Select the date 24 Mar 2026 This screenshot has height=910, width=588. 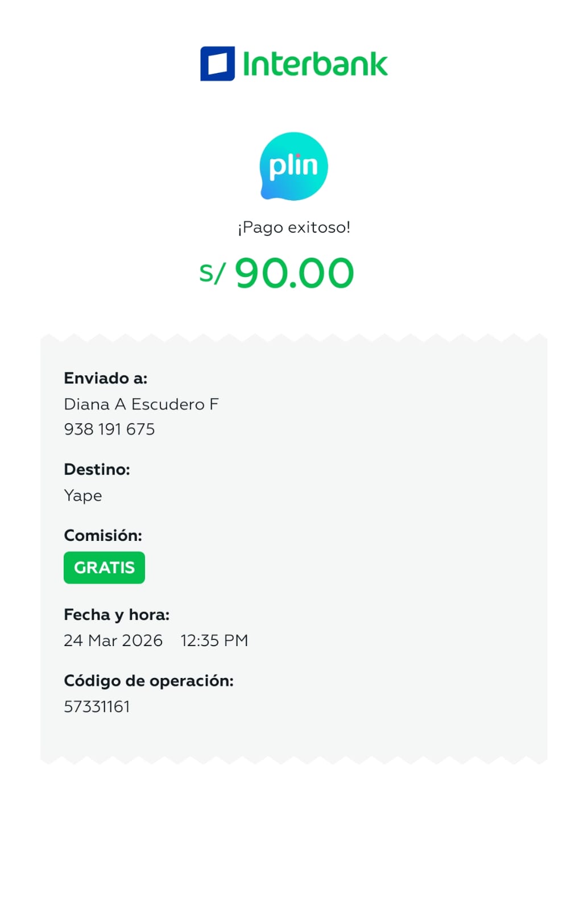coord(113,641)
